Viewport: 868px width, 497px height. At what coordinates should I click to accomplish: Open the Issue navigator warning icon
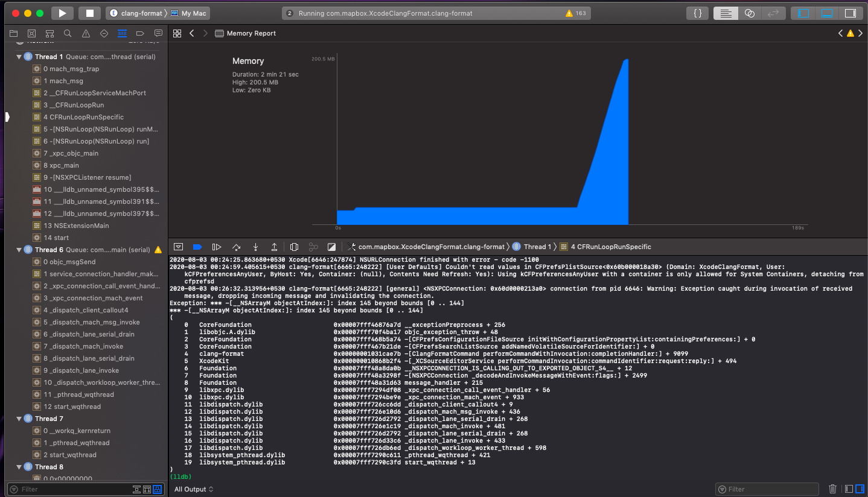point(86,33)
